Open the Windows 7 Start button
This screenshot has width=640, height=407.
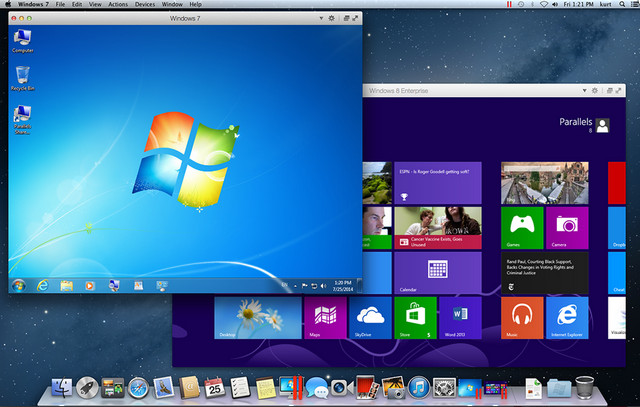tap(18, 285)
